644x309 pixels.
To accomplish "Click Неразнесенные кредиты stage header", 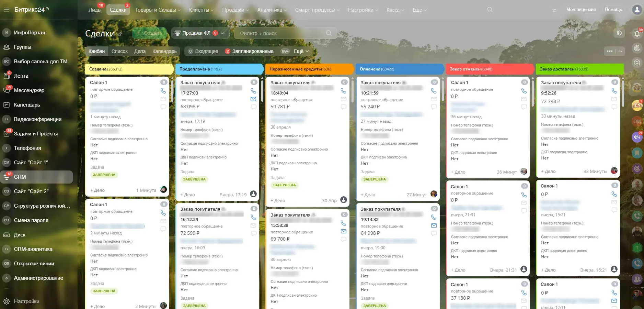I will (309, 69).
